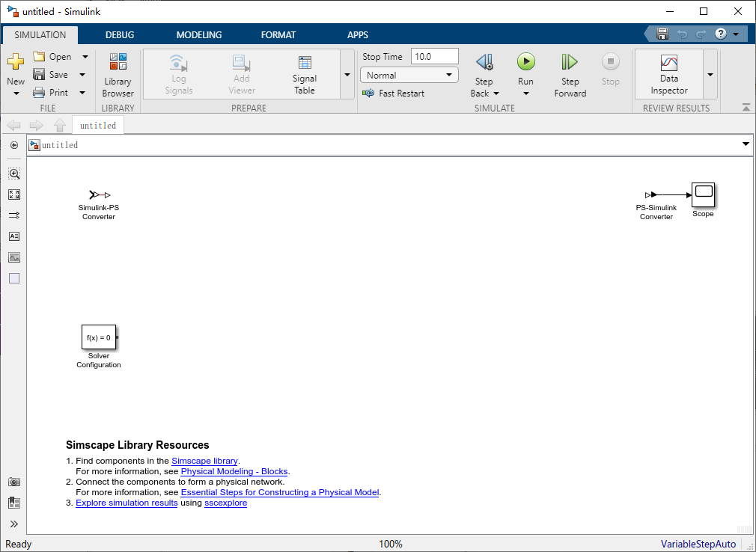This screenshot has width=756, height=552.
Task: Click the sscexplore link
Action: 225,503
